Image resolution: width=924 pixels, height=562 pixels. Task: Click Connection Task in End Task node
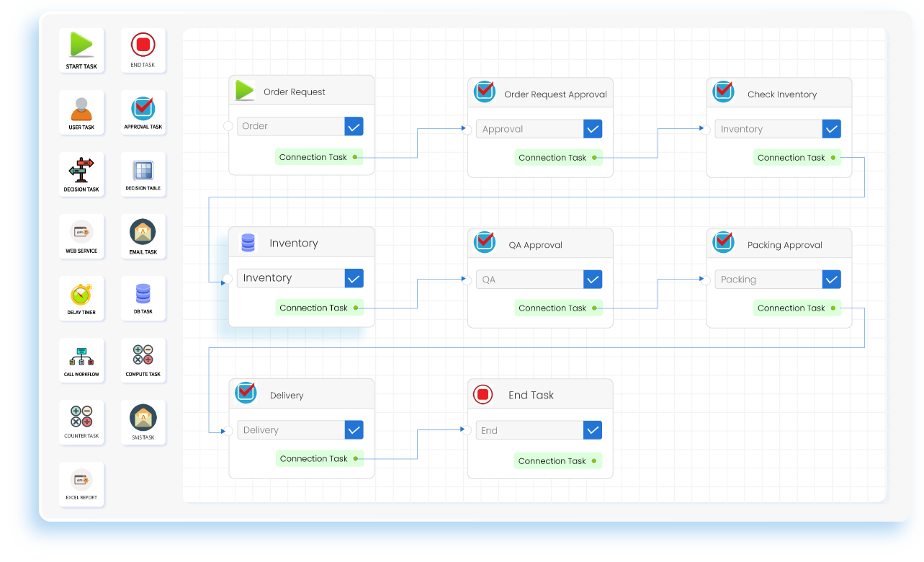pyautogui.click(x=552, y=461)
